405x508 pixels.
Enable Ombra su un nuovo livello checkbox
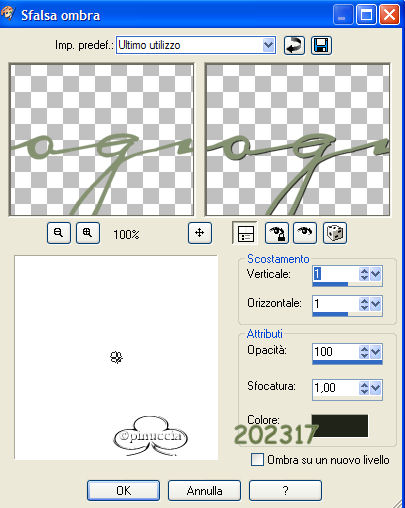tap(257, 460)
